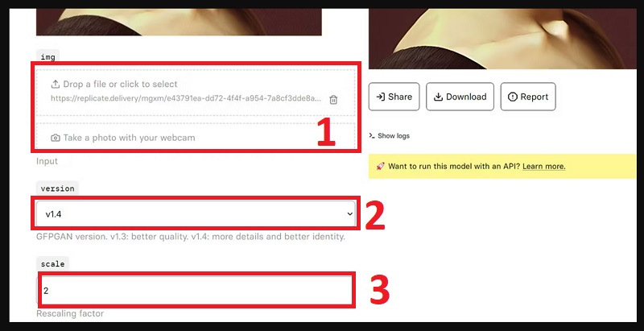Click the Report button
Screen dimensions: 644x331
click(528, 97)
